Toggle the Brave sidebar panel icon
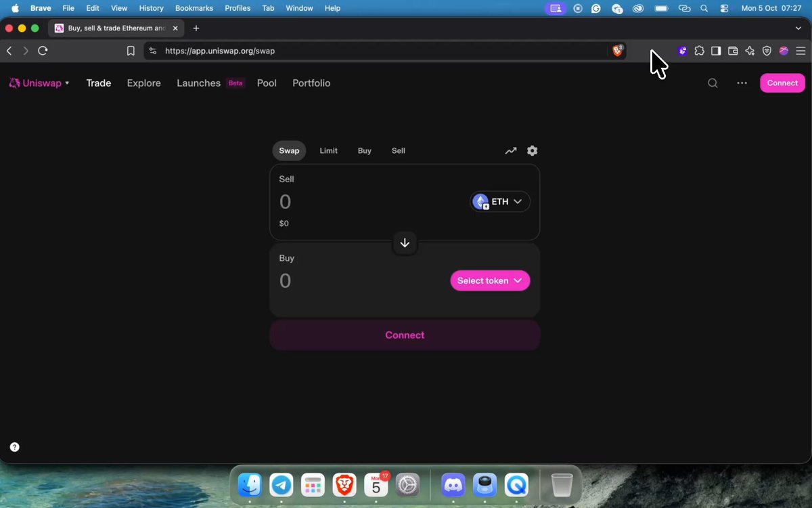 (x=716, y=51)
